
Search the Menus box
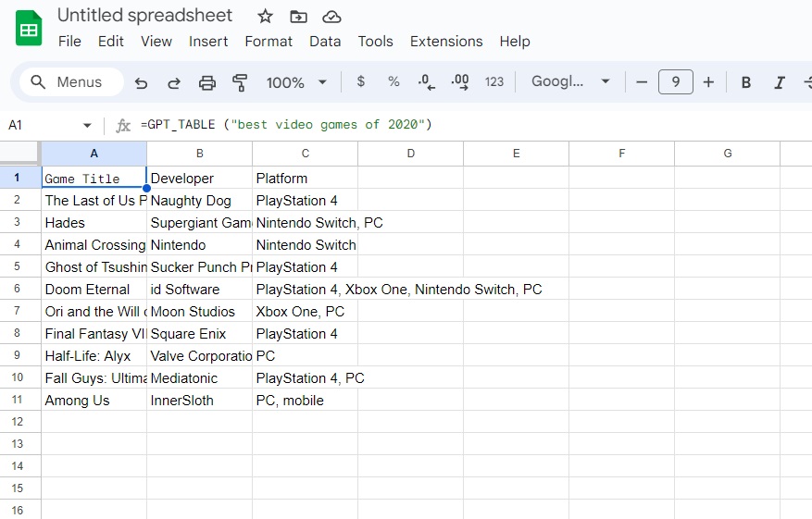coord(71,81)
